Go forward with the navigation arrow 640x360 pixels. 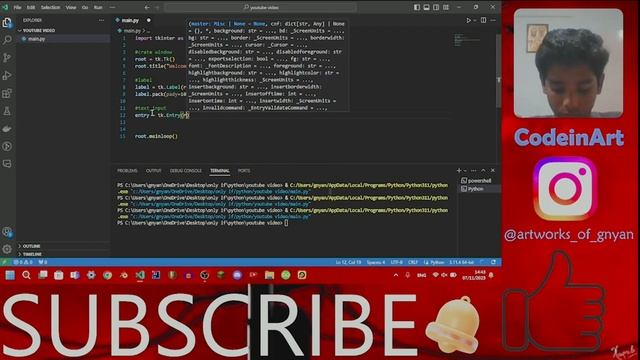158,7
